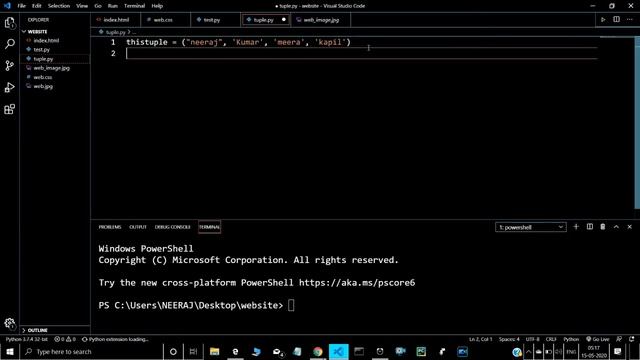Screen dimensions: 640x360
Task: Select the TERMINAL panel tab
Action: (x=209, y=227)
